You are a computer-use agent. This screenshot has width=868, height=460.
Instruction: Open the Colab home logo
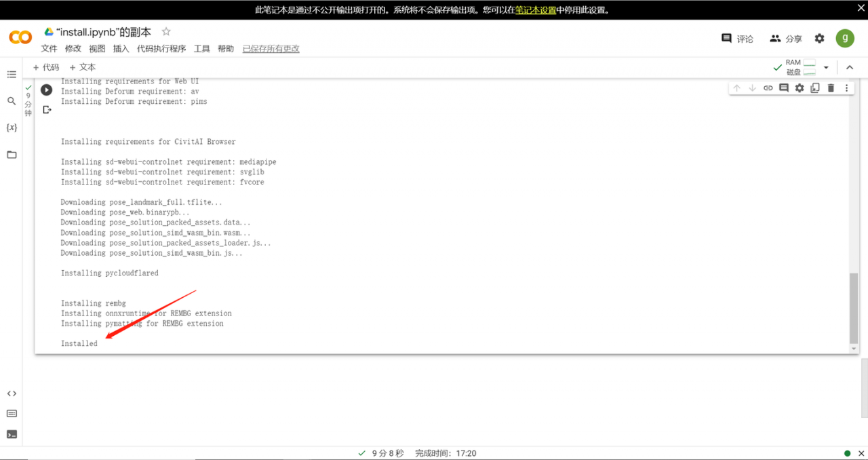[x=20, y=37]
